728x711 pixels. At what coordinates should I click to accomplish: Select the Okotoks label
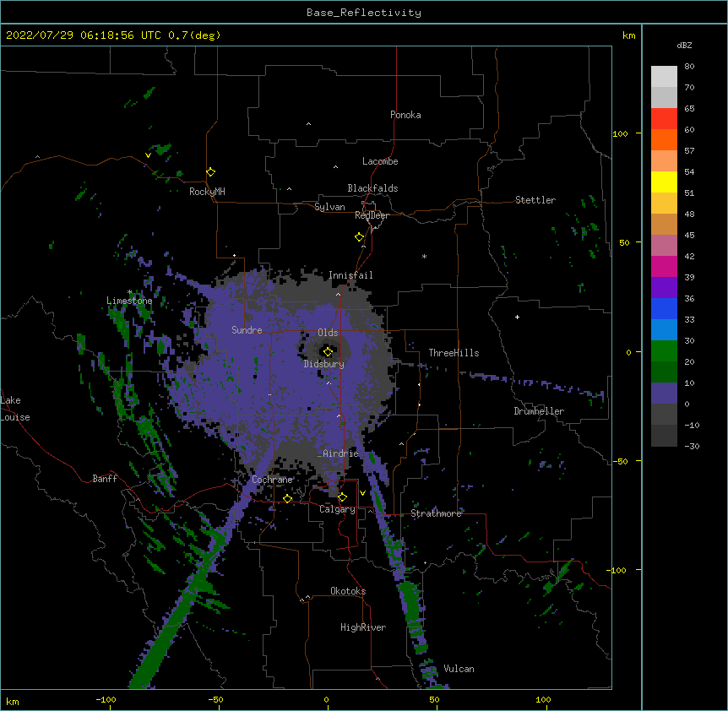(x=348, y=591)
